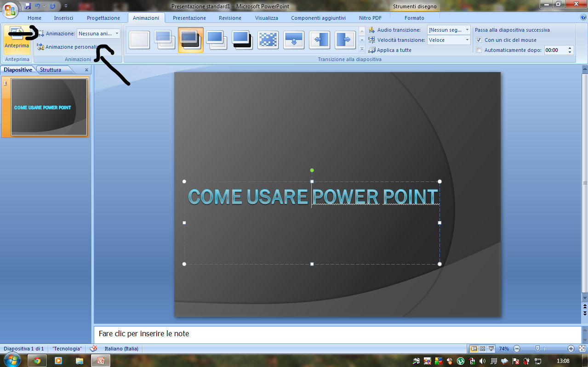Screen dimensions: 588x367
Task: Decrease the Automaticamente dopo time
Action: point(570,52)
